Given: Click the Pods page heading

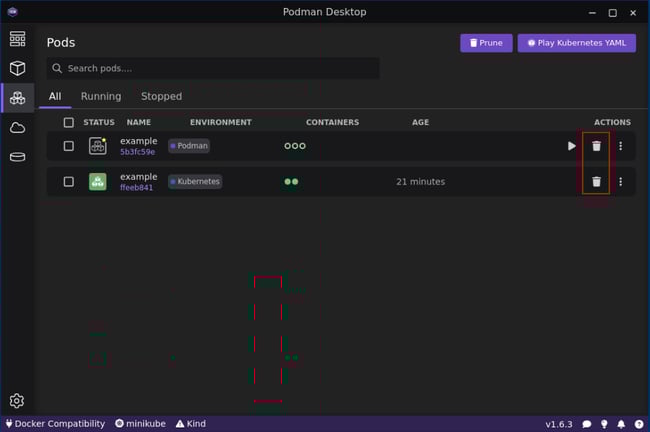Looking at the screenshot, I should pos(61,43).
